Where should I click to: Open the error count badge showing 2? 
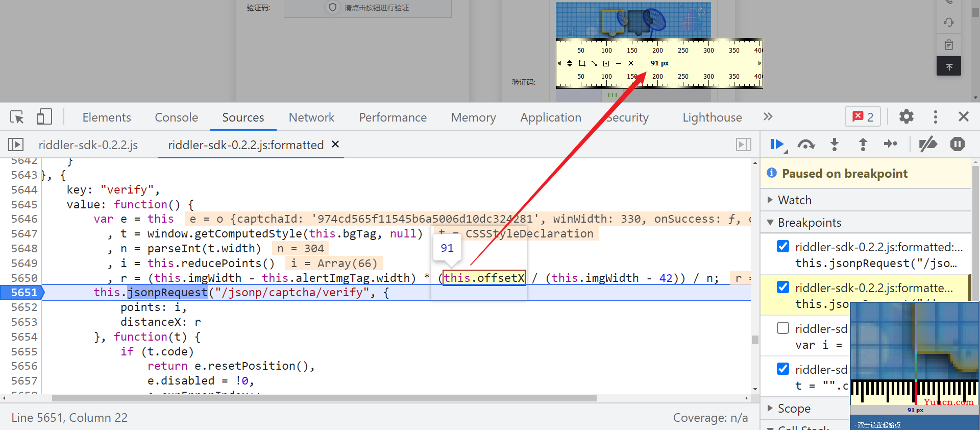click(863, 117)
